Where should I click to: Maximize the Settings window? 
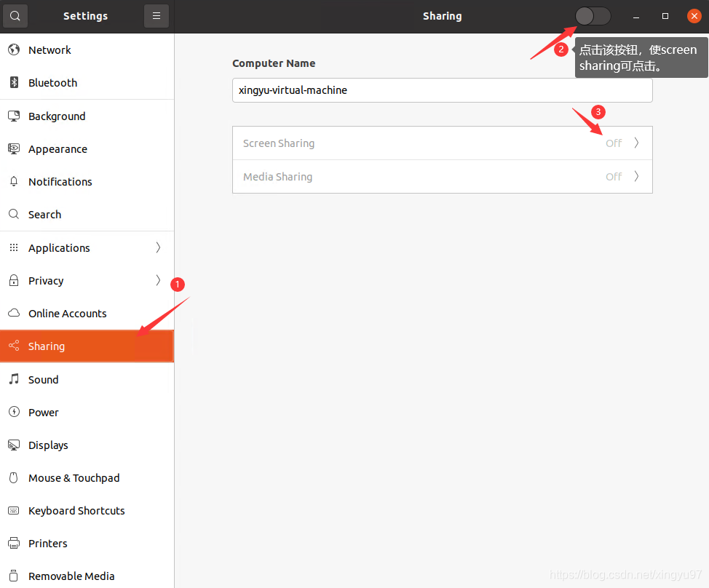665,16
